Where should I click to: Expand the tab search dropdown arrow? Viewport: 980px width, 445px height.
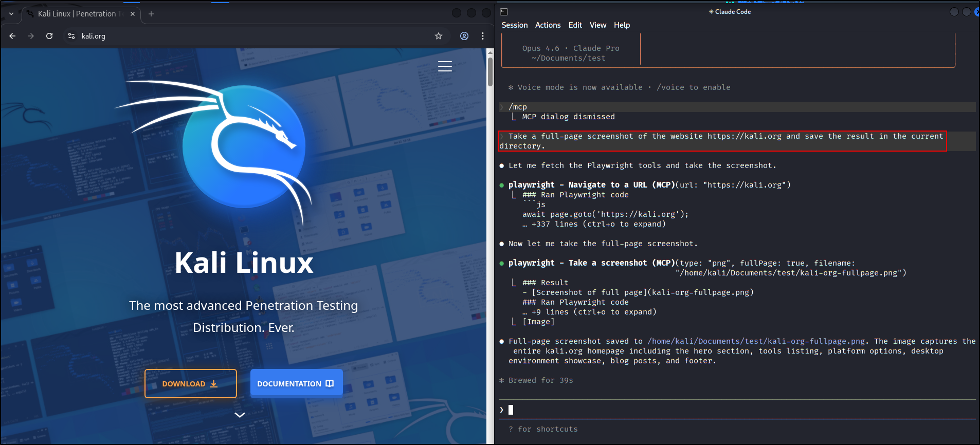[x=11, y=14]
